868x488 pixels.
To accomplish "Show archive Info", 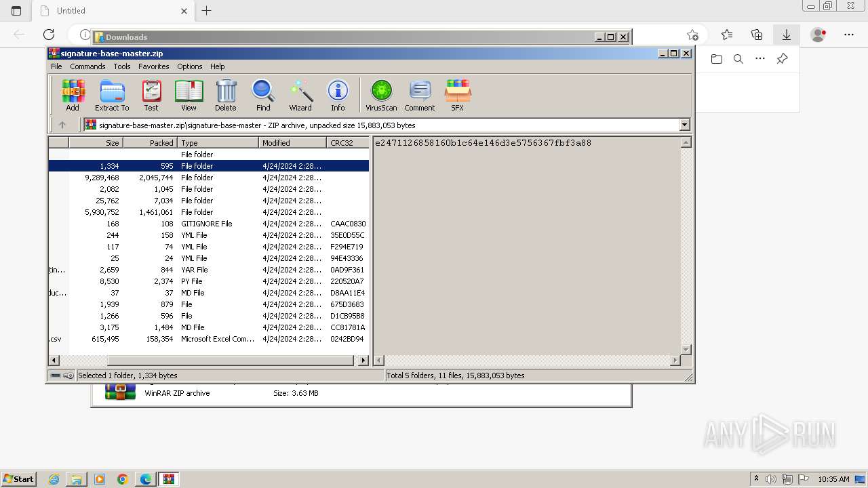I will [x=338, y=95].
